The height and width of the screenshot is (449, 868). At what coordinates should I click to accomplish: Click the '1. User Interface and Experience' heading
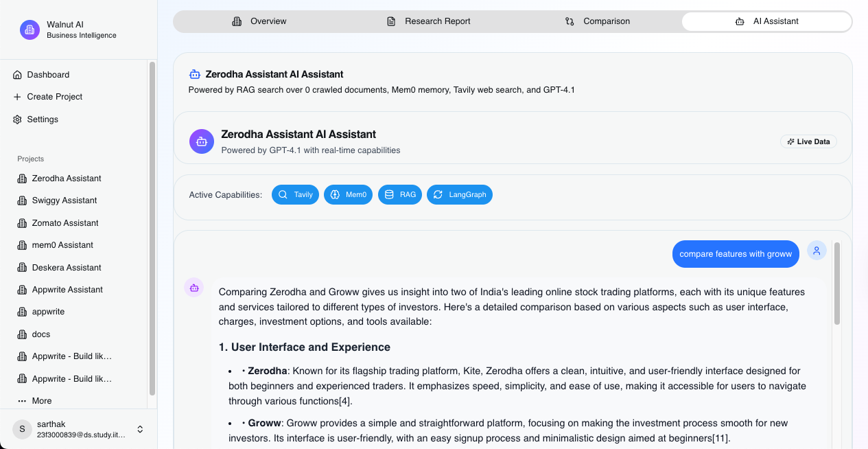(305, 347)
